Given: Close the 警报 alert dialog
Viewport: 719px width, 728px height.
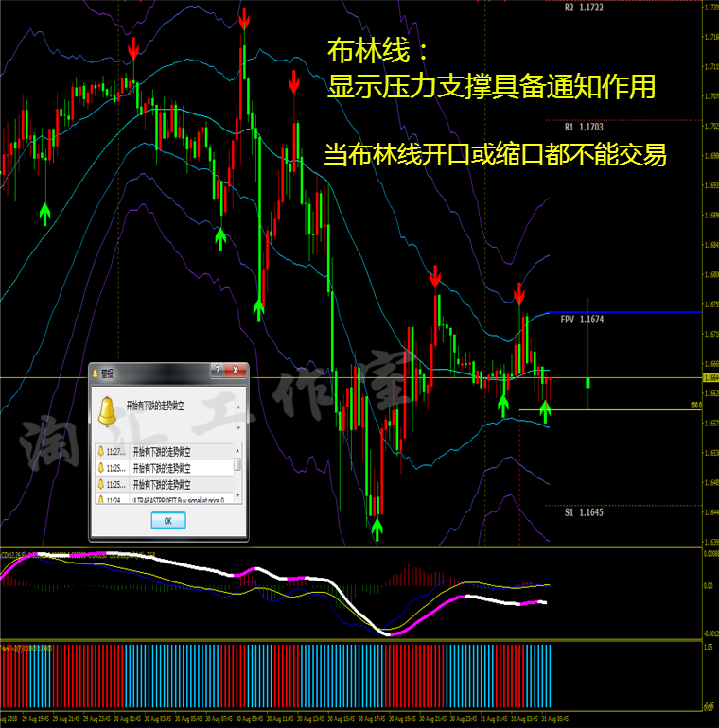Looking at the screenshot, I should (236, 370).
